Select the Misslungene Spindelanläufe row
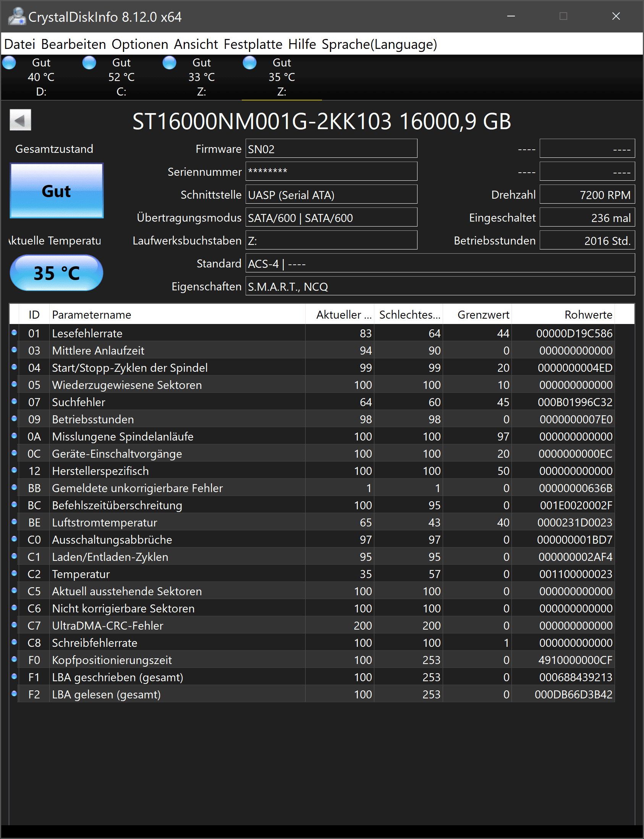 click(312, 436)
